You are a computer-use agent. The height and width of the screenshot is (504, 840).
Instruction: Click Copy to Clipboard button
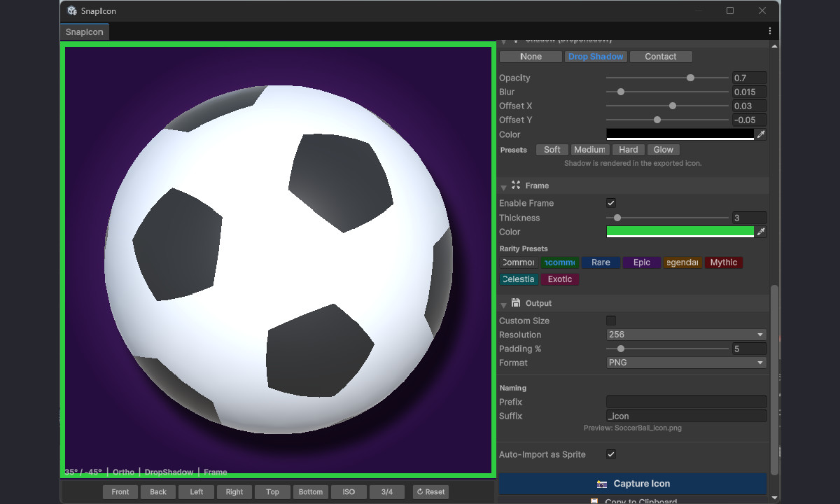633,500
